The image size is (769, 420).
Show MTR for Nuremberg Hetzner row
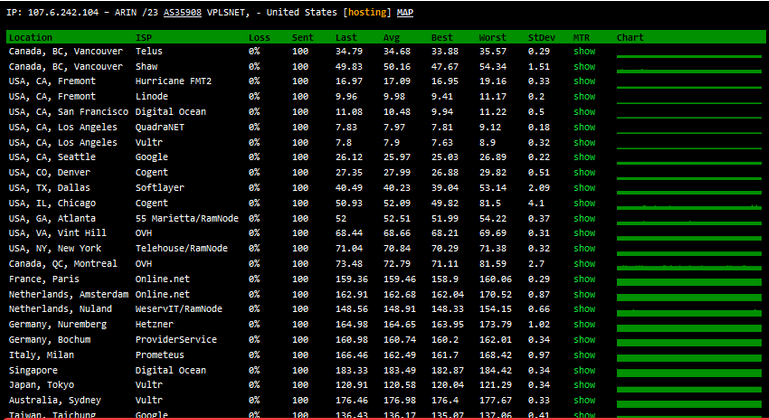(584, 324)
